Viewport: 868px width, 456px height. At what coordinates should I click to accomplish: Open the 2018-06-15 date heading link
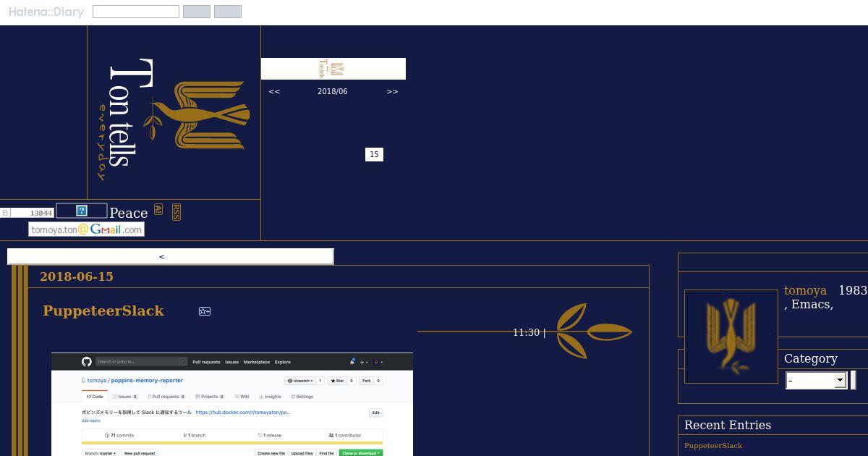[x=77, y=276]
